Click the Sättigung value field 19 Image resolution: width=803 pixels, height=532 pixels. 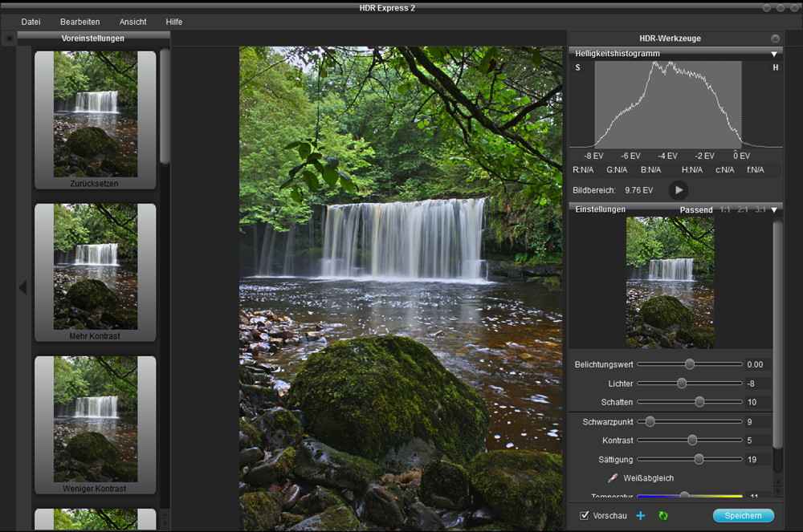[x=758, y=460]
